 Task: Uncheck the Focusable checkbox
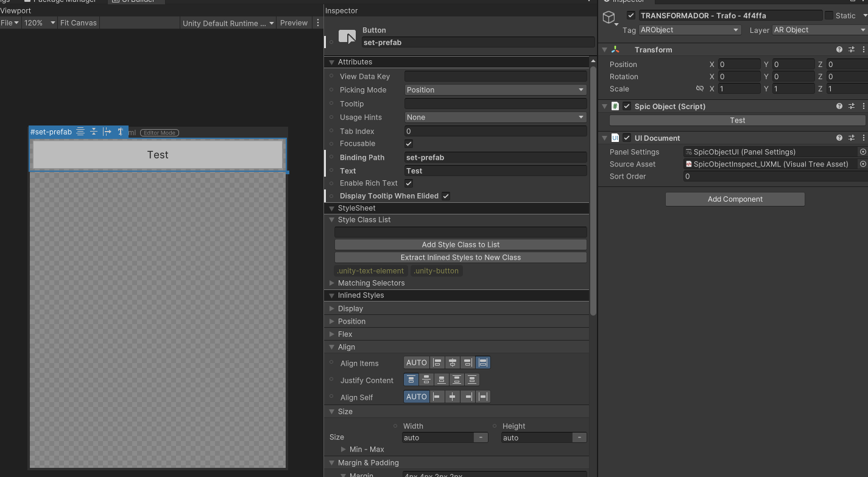[x=409, y=144]
